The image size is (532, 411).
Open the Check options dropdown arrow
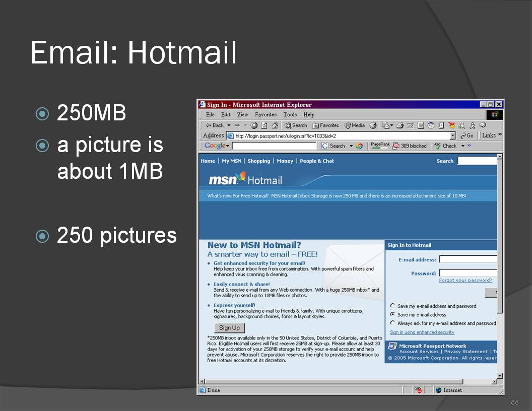463,146
